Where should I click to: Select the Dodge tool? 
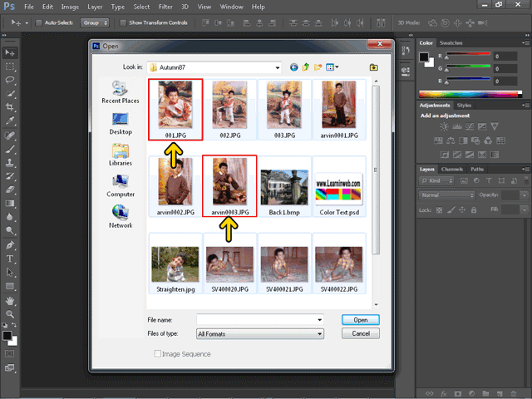pyautogui.click(x=9, y=230)
